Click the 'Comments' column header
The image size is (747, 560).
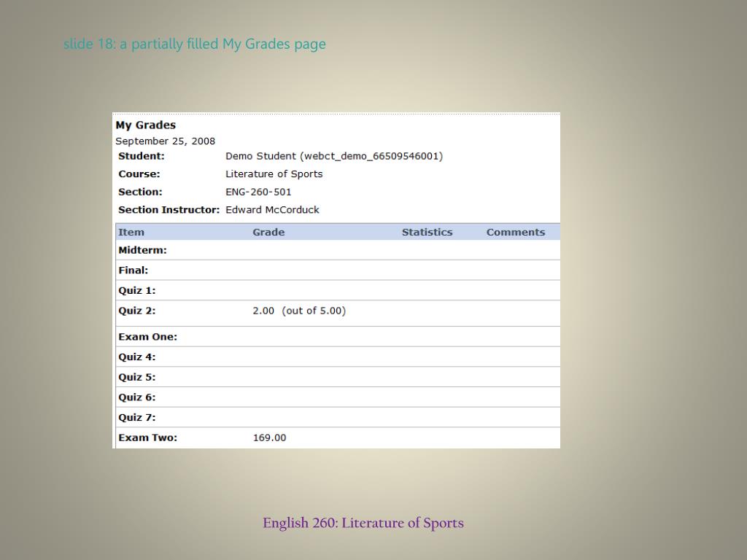tap(516, 233)
